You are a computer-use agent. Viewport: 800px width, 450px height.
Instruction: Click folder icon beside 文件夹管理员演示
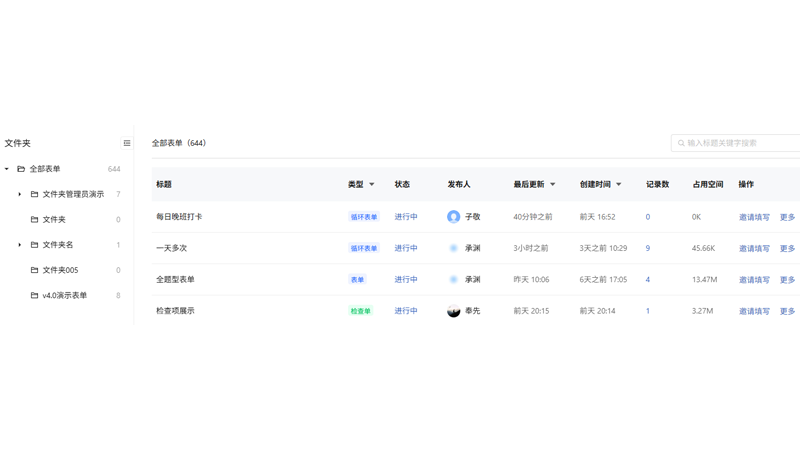tap(34, 194)
